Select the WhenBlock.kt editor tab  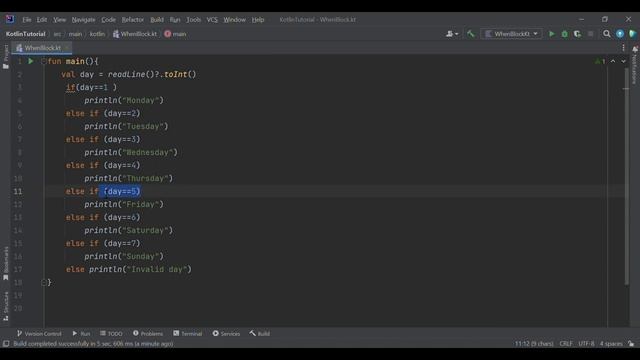42,48
